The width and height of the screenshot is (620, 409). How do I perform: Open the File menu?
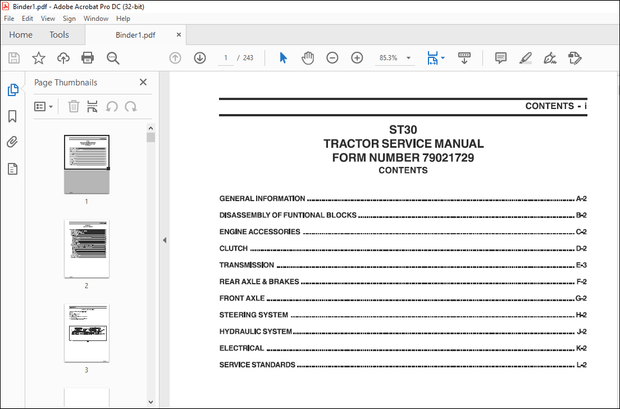click(x=9, y=19)
